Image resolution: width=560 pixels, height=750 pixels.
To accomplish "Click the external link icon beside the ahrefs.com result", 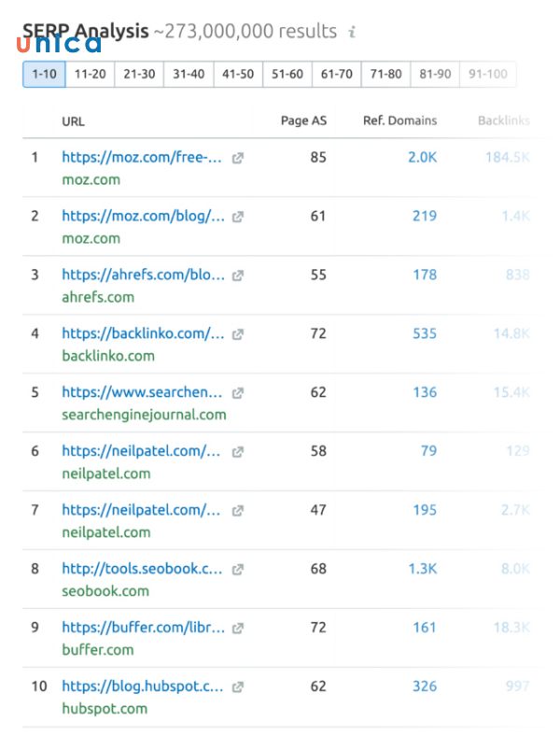I will coord(236,275).
